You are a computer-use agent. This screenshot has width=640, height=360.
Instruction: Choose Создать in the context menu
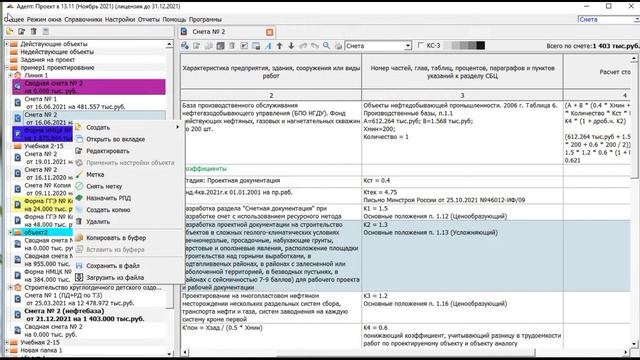[x=128, y=127]
